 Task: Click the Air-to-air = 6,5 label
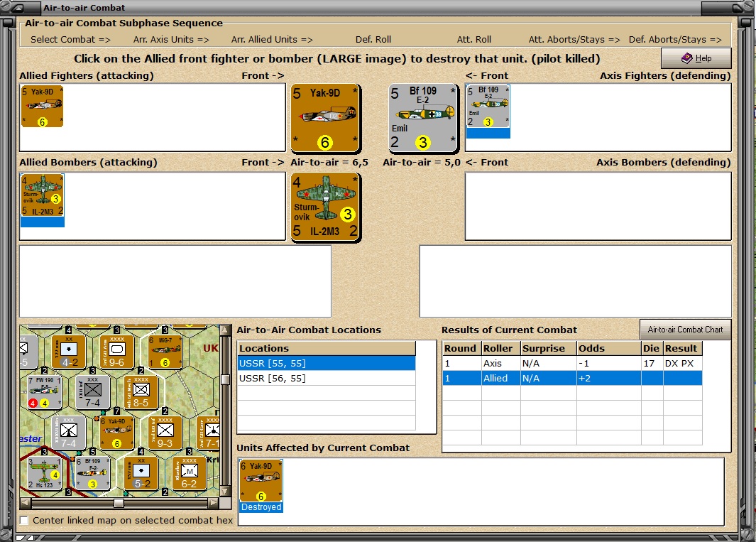[329, 162]
